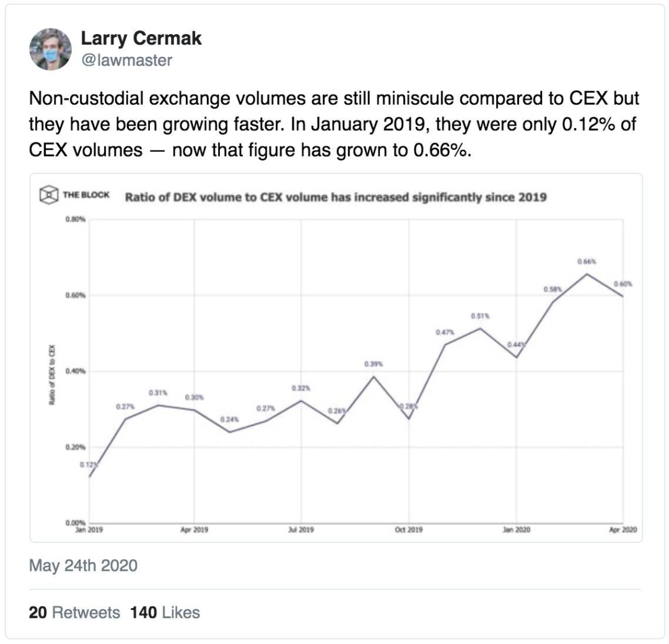Click the 0.39% data point label
Viewport: 669px width, 644px height.
click(374, 365)
